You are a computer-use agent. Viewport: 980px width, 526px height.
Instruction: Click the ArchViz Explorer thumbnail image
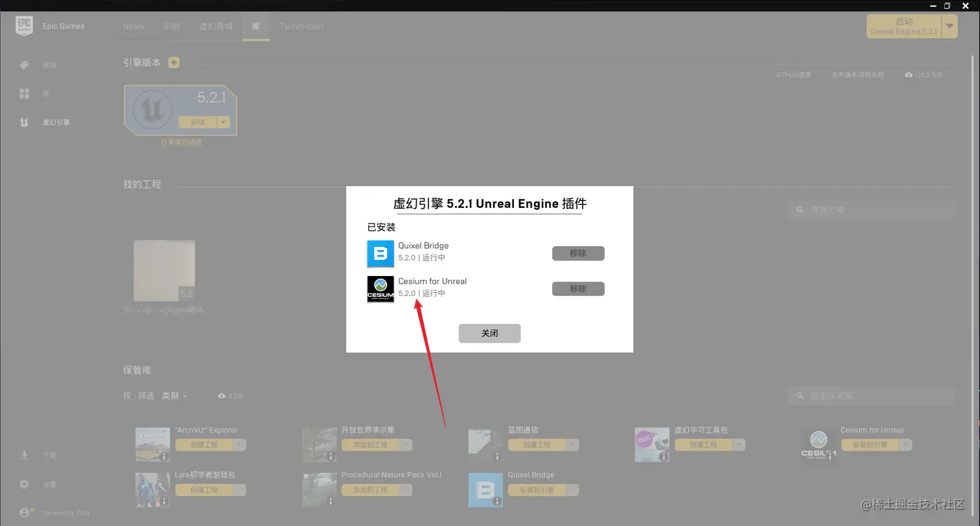(153, 445)
